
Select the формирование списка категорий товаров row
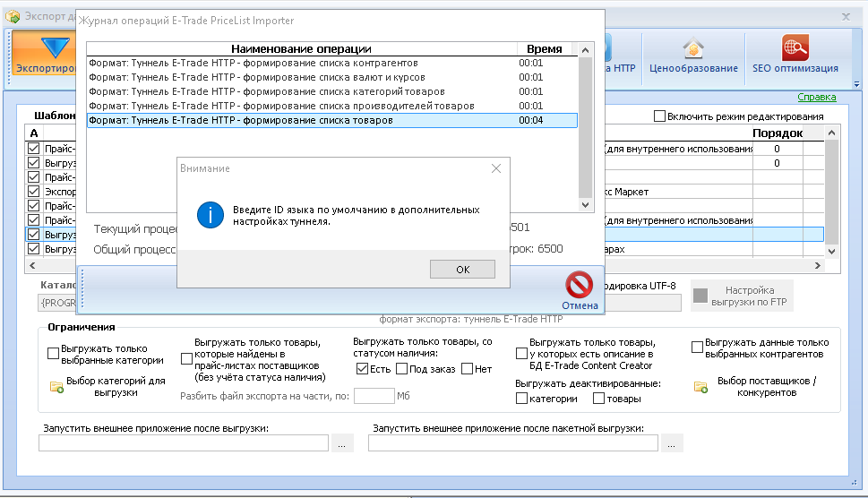coord(332,92)
